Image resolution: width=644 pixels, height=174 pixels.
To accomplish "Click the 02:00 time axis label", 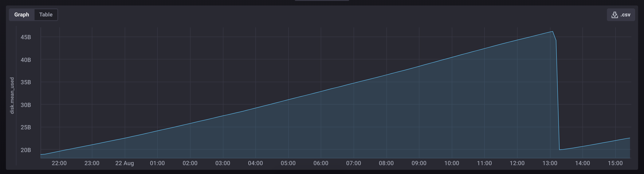I will point(190,163).
